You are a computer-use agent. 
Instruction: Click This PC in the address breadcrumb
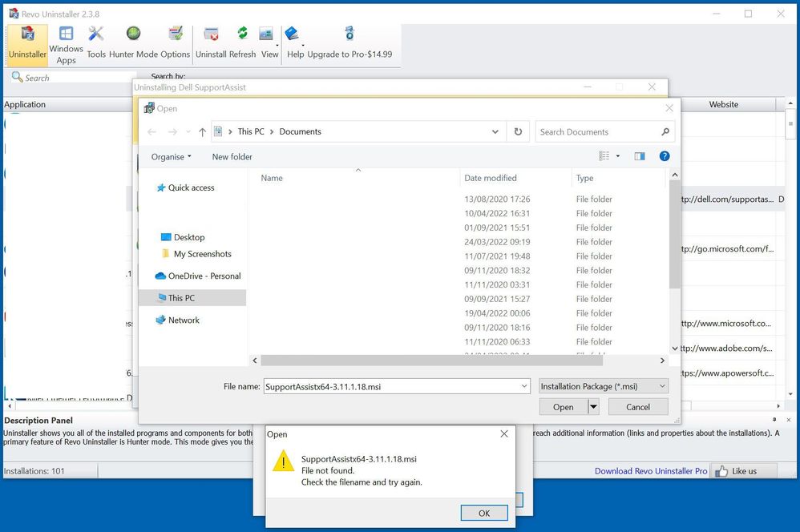[251, 131]
